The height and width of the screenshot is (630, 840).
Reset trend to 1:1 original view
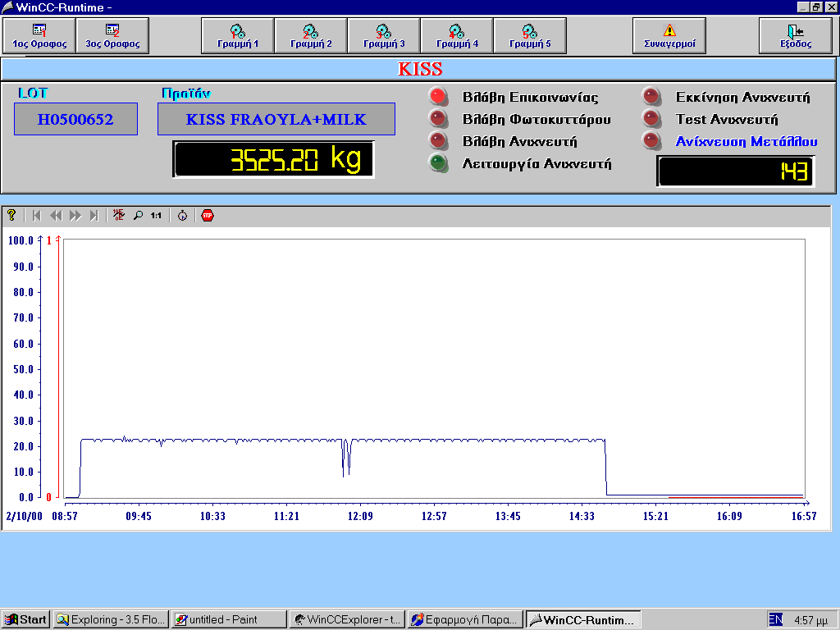point(156,216)
